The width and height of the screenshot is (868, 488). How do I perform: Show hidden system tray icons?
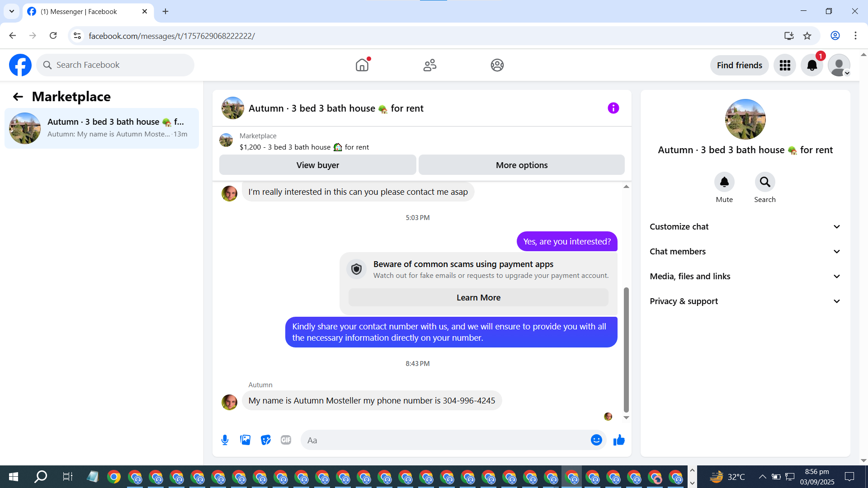coord(762,477)
